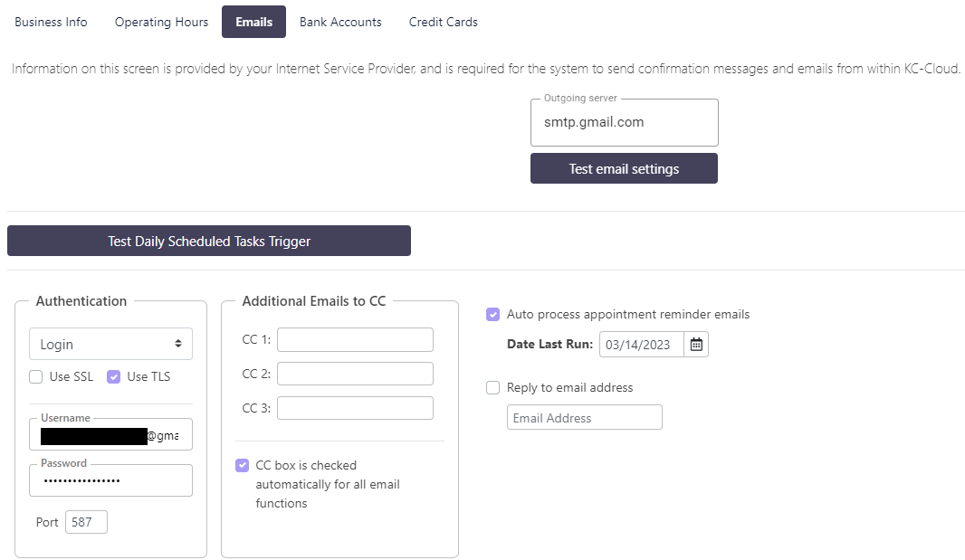
Task: Toggle CC box checked automatically option
Action: click(242, 465)
